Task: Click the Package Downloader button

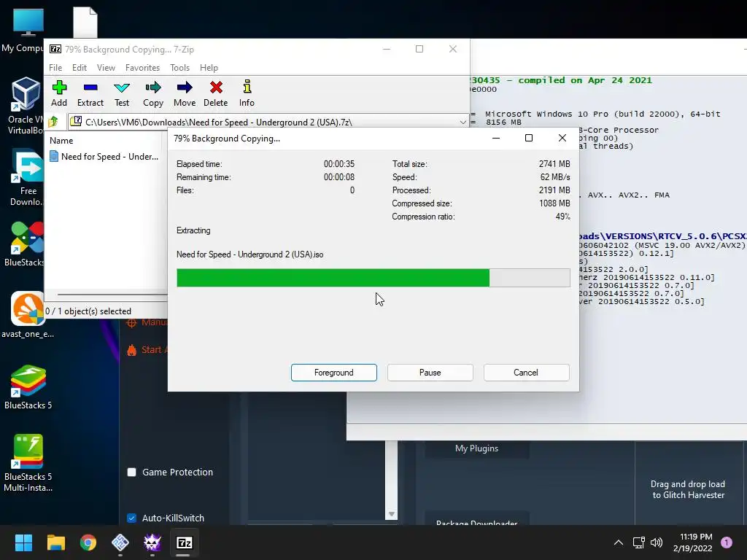Action: tap(476, 520)
